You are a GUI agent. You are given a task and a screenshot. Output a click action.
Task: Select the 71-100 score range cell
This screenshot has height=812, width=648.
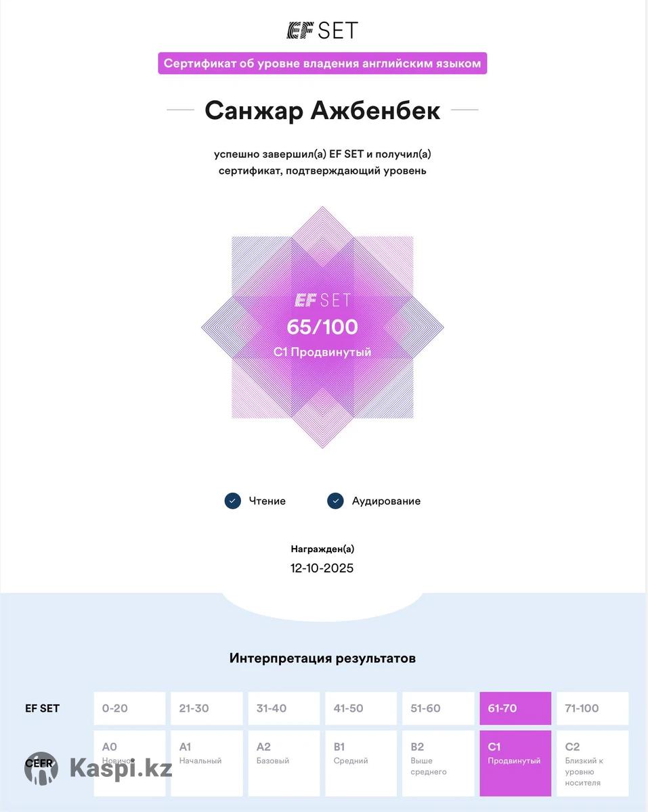point(592,708)
